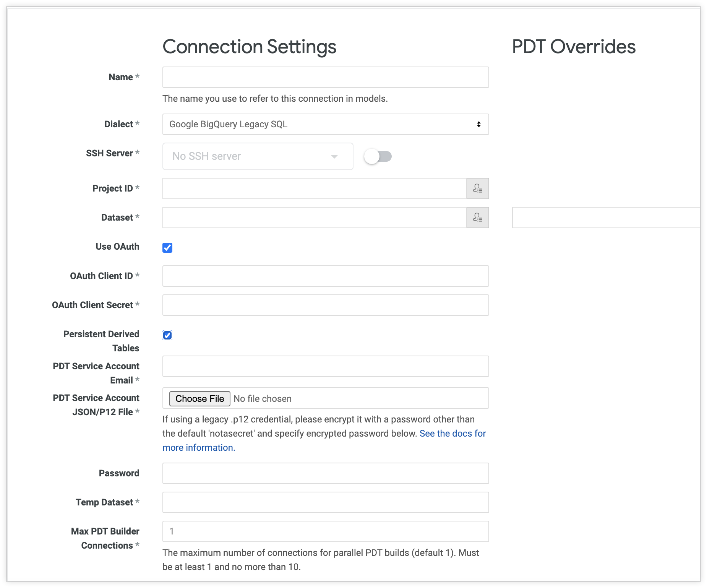
Task: Click the Choose File button
Action: pos(199,399)
